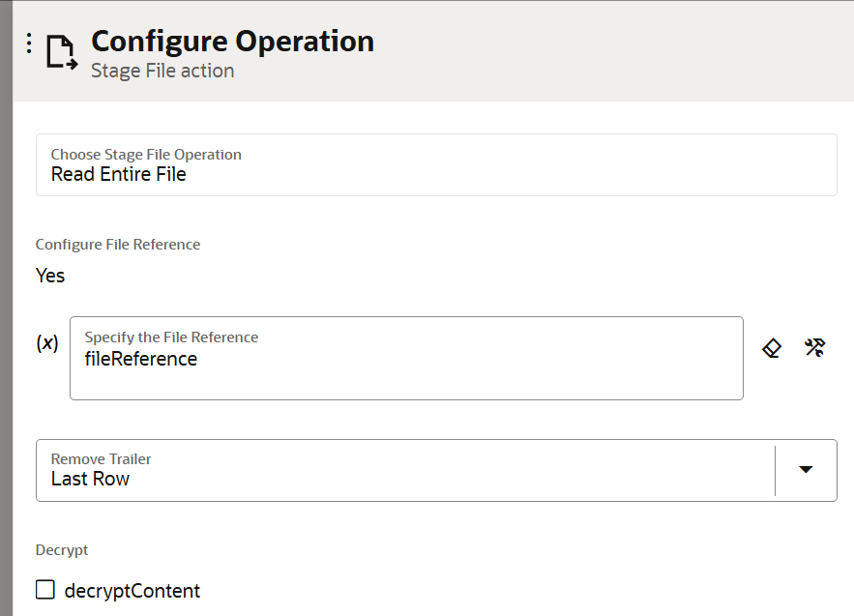The image size is (854, 616).
Task: Clear the file reference with eraser icon
Action: [772, 347]
